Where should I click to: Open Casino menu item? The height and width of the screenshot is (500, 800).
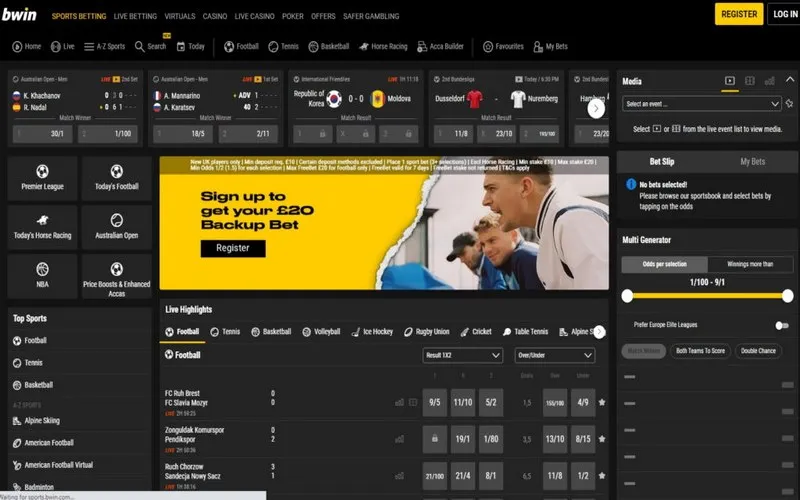pyautogui.click(x=215, y=16)
